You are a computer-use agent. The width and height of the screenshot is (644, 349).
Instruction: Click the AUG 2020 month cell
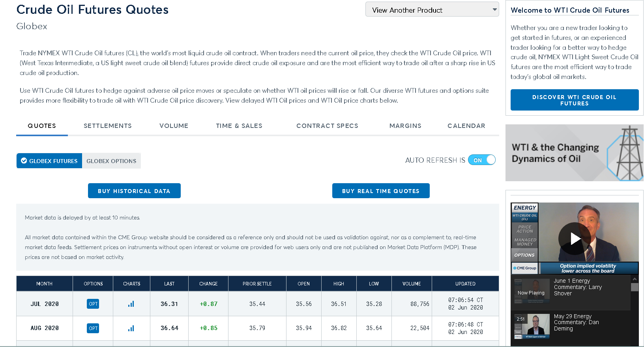pos(45,328)
